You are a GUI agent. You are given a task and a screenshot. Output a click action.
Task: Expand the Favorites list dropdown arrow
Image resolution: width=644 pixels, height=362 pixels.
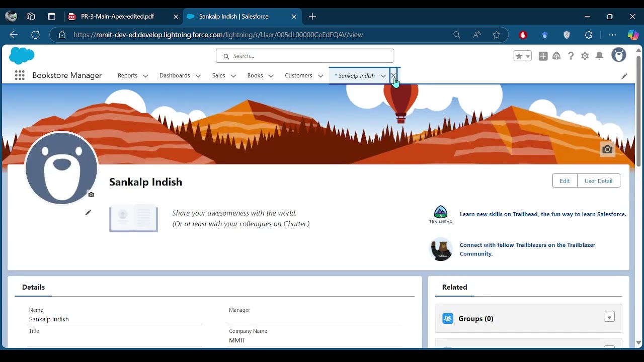tap(528, 56)
